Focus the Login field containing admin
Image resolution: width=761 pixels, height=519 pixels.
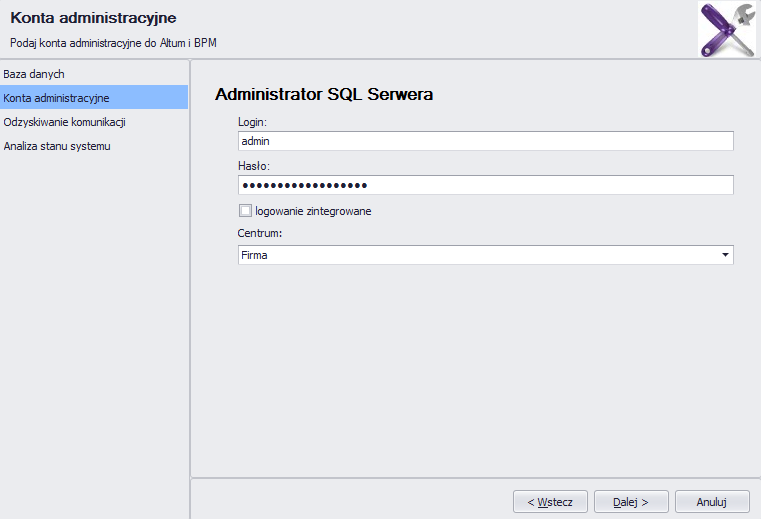(485, 141)
